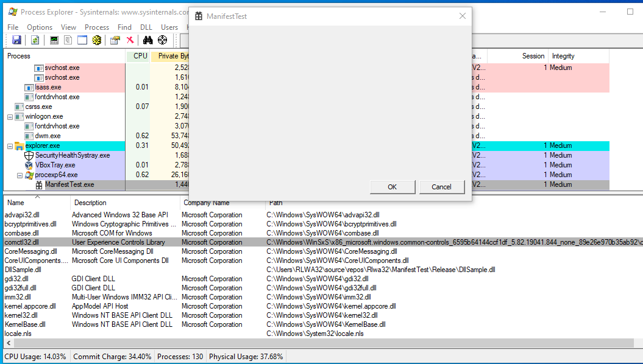Screen dimensions: 643x364
Task: Open the View menu
Action: (x=68, y=27)
